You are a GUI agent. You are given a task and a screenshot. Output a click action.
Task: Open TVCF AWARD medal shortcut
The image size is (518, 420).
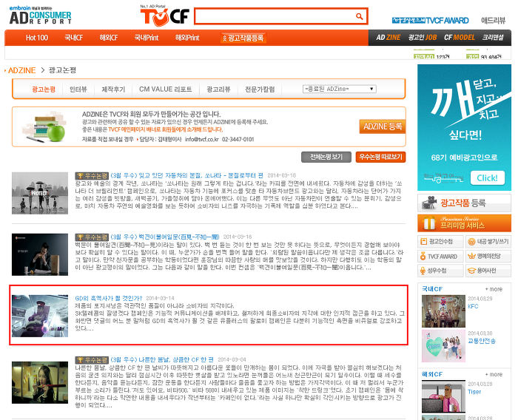440,257
